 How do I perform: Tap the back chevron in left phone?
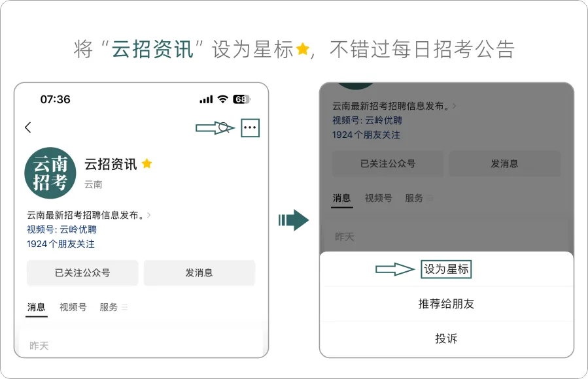point(28,127)
